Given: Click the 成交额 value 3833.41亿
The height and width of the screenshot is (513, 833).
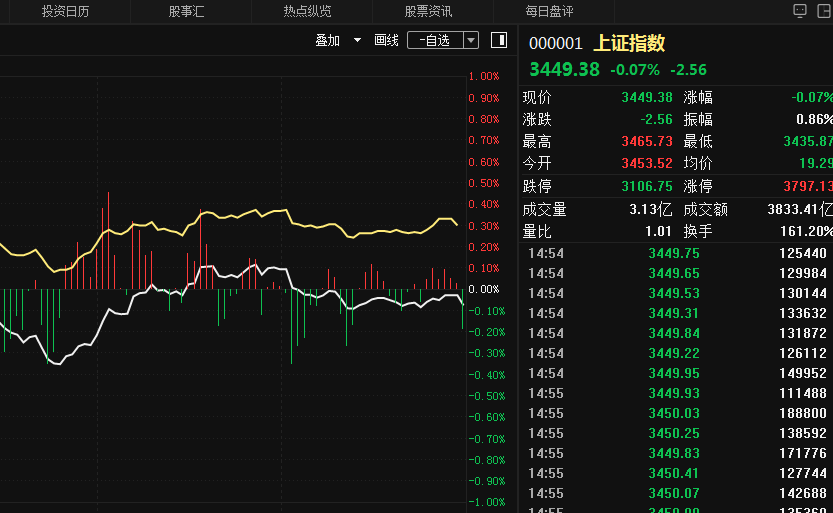Looking at the screenshot, I should (800, 209).
